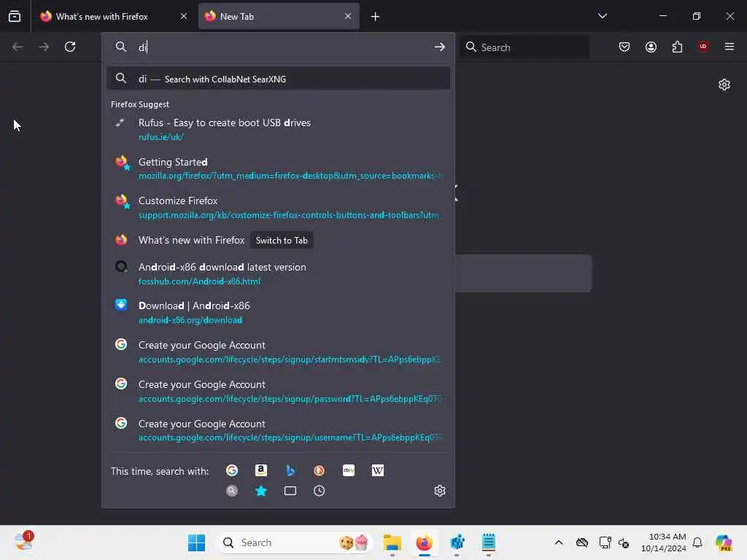Image resolution: width=747 pixels, height=560 pixels.
Task: Click the taskbar app icon next to Firefox
Action: click(x=457, y=542)
